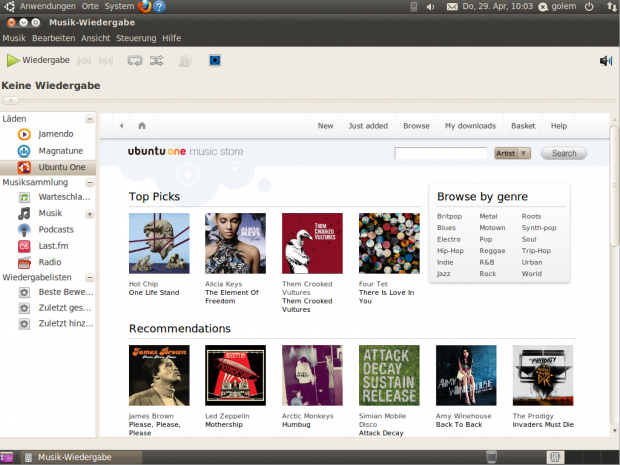Expand the Musik library entry
The height and width of the screenshot is (465, 620).
click(x=90, y=214)
